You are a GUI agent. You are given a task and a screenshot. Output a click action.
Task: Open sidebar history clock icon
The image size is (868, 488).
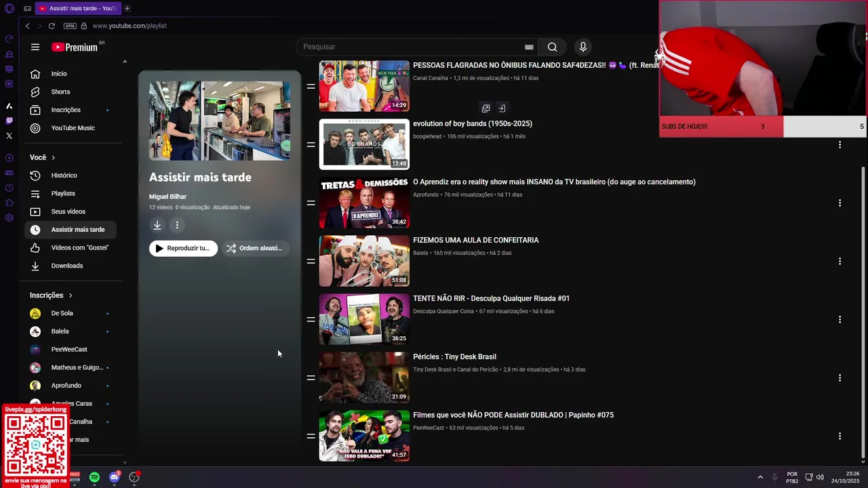(x=9, y=188)
